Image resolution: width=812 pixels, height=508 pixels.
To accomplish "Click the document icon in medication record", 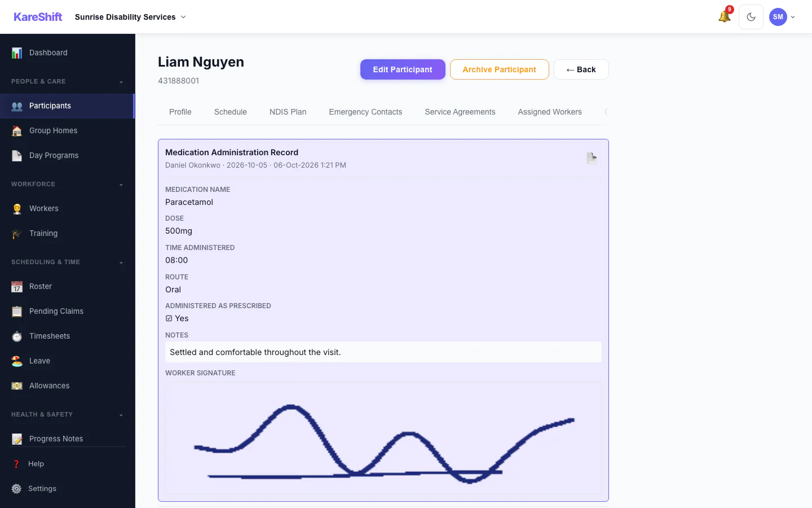I will [x=592, y=158].
